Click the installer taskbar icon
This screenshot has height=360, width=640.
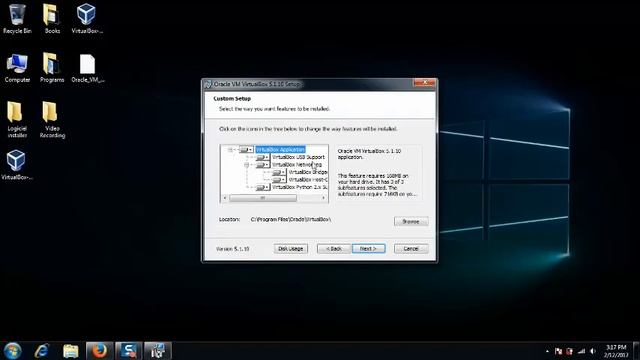click(x=158, y=351)
